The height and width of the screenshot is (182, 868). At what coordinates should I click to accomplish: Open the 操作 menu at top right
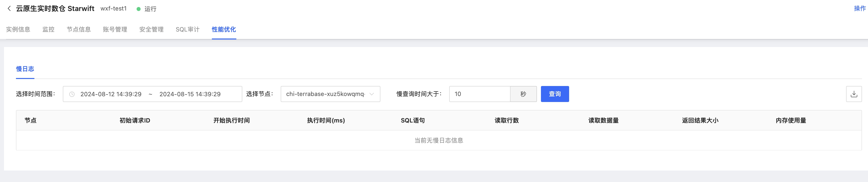pos(860,8)
